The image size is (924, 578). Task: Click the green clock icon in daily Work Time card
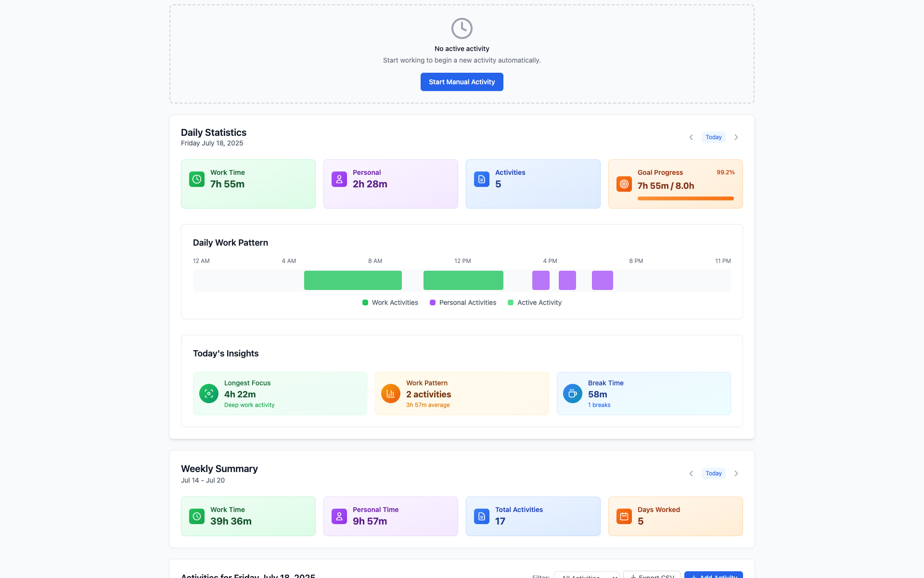pyautogui.click(x=197, y=179)
